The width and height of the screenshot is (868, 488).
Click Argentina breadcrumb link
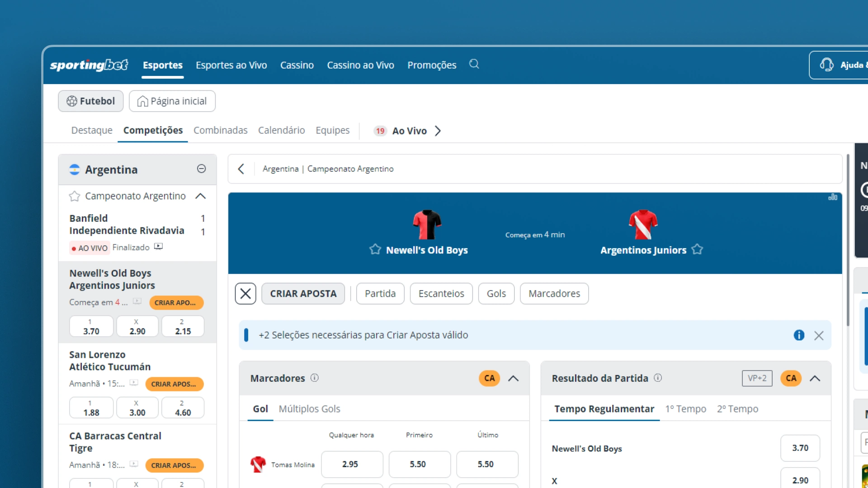coord(281,169)
